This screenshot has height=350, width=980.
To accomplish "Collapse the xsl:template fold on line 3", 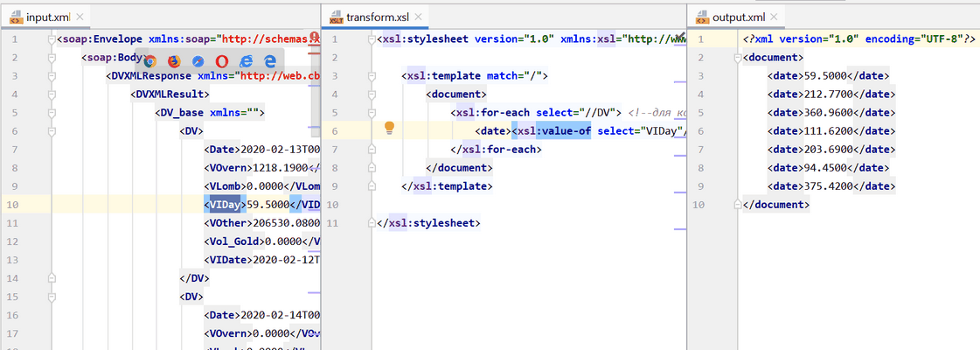I will click(x=375, y=75).
